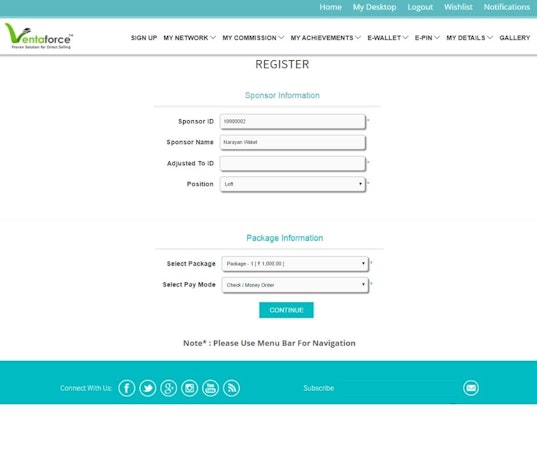Open My Desktop link
This screenshot has width=537, height=450.
[374, 7]
